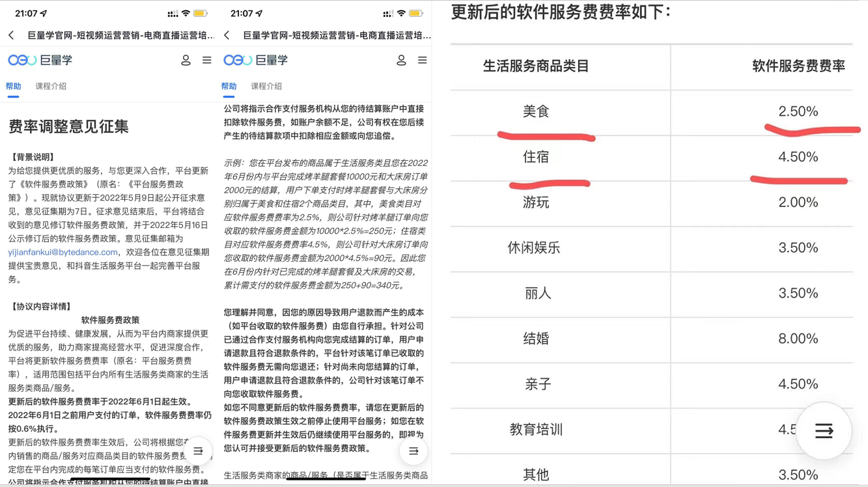
Task: Tap page title bar in middle screen
Action: coord(337,35)
